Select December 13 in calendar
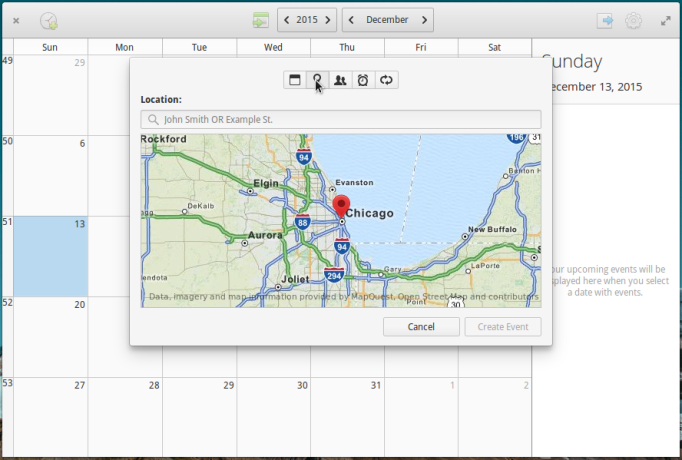The image size is (682, 460). pos(50,256)
